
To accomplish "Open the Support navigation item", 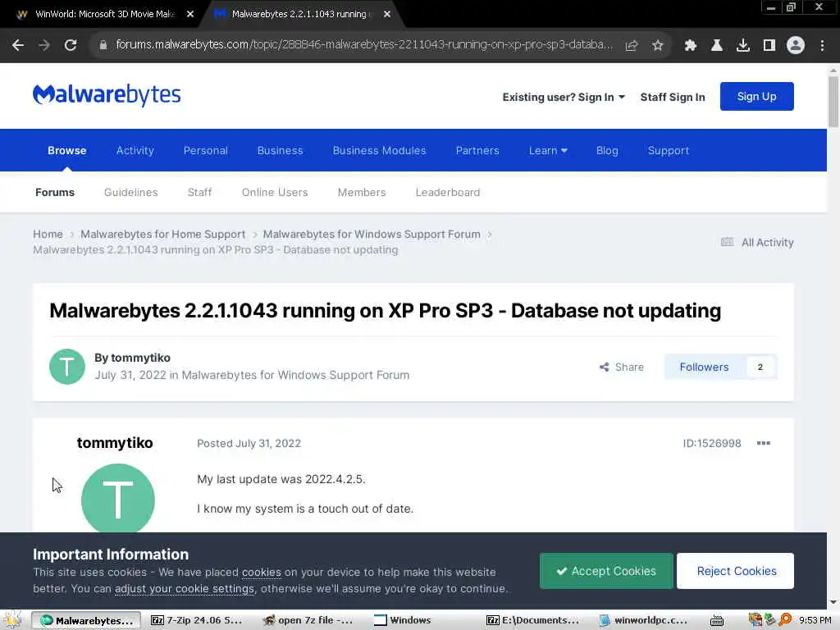I will click(668, 151).
